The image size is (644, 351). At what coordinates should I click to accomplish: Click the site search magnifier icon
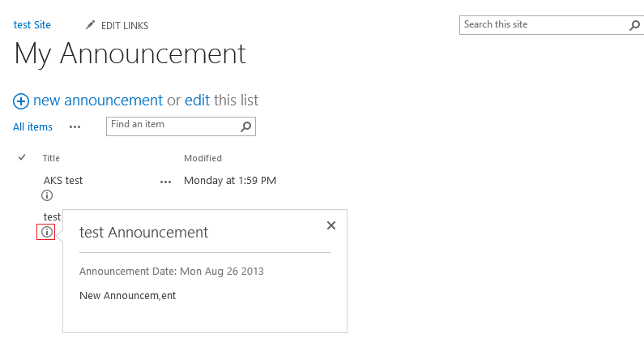[x=634, y=25]
